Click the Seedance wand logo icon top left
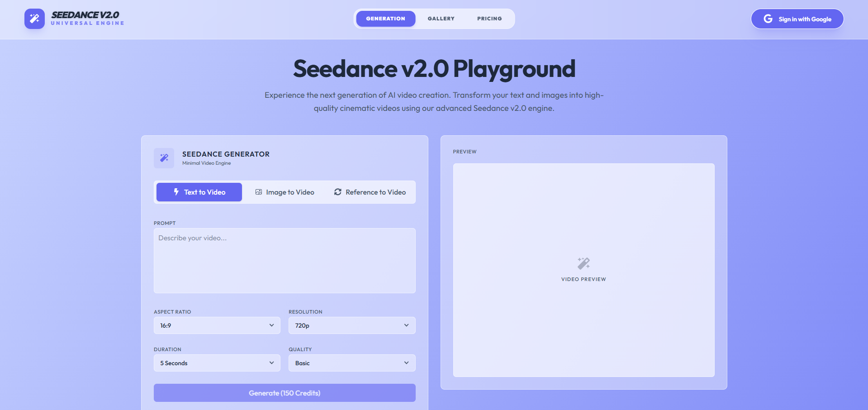 pos(34,19)
